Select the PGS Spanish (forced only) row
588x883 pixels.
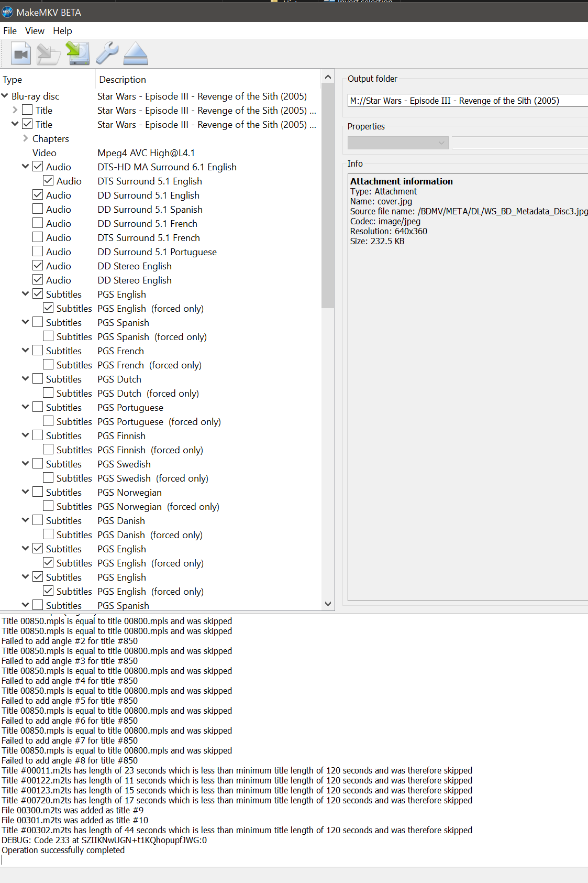(x=160, y=337)
